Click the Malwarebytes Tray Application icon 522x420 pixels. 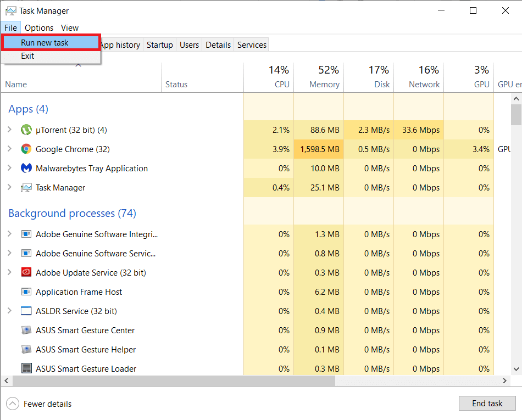pyautogui.click(x=26, y=168)
